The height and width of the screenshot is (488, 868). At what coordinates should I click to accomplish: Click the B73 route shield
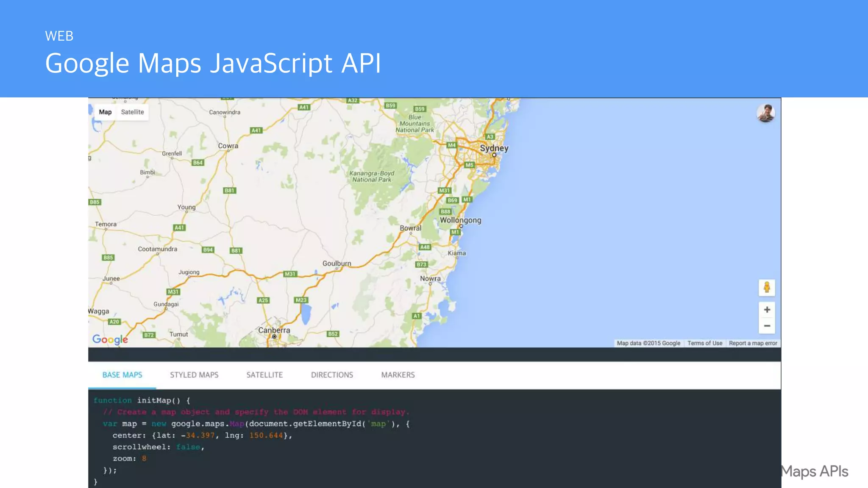click(421, 264)
